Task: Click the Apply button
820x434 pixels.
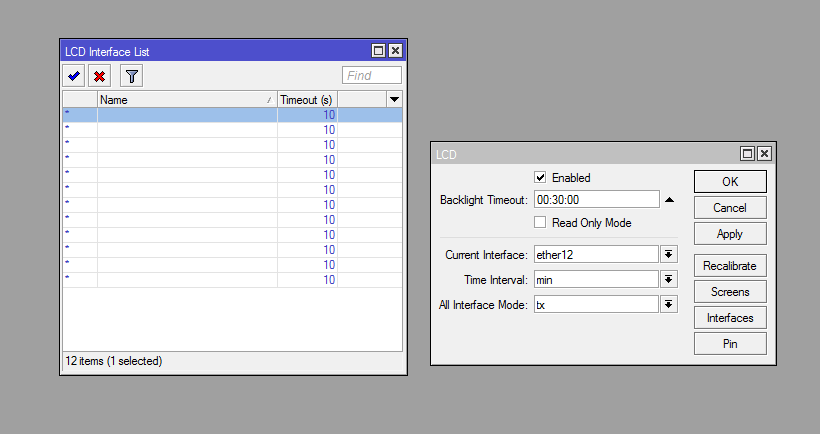Action: pos(730,234)
